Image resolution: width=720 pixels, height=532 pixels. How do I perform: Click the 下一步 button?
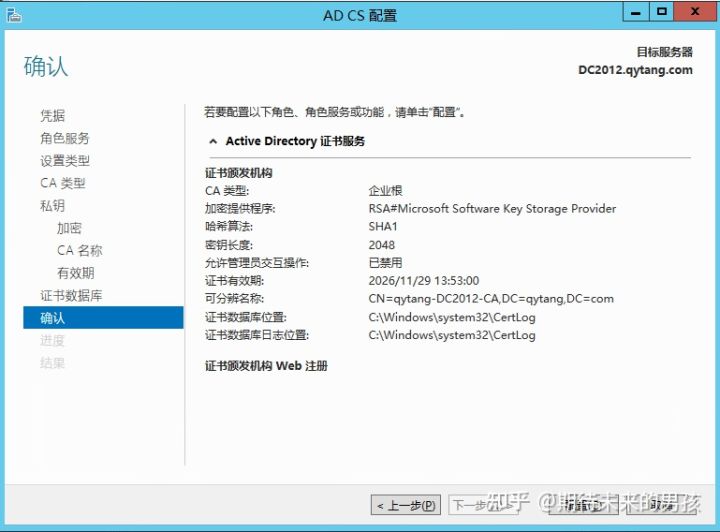[482, 505]
